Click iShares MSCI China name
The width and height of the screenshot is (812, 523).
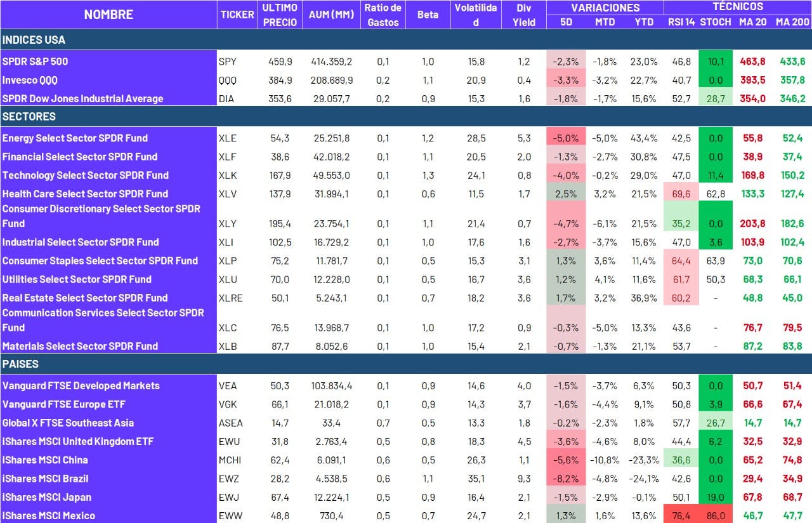45,460
